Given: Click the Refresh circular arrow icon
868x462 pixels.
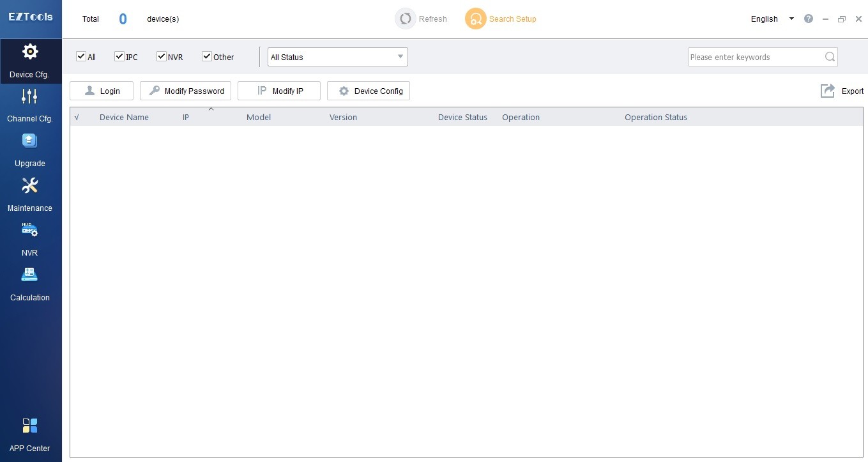Looking at the screenshot, I should 405,19.
